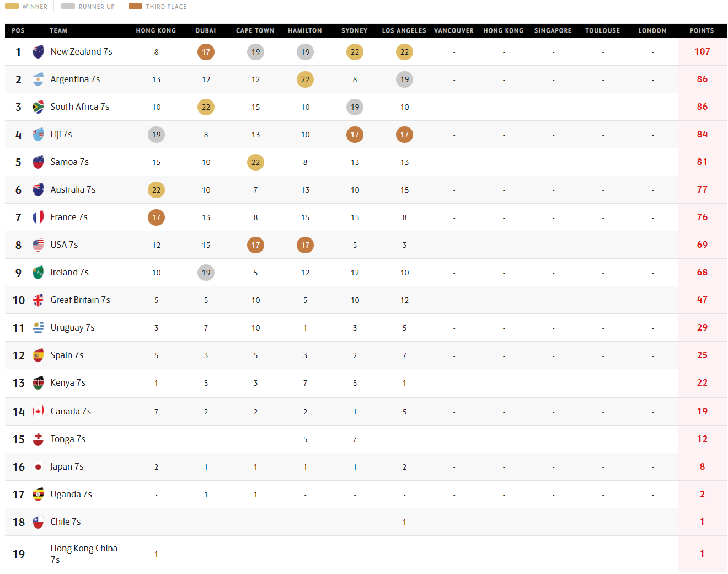Select the Cape Town column header
Viewport: 728px width, 574px height.
click(255, 31)
